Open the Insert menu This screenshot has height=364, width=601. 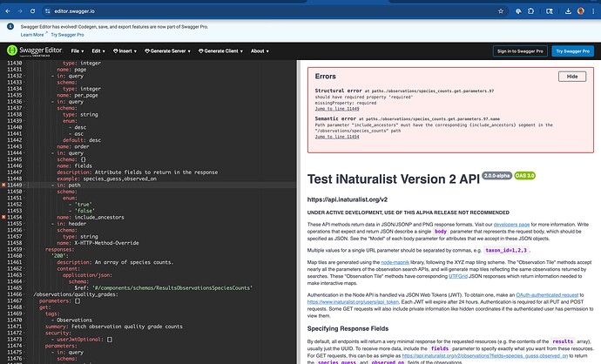(x=125, y=51)
